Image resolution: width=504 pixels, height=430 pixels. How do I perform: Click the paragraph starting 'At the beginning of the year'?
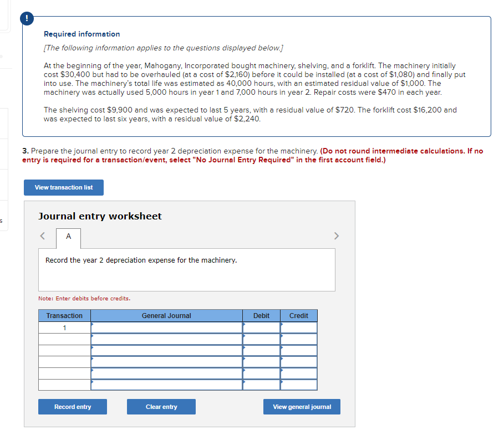pos(254,79)
